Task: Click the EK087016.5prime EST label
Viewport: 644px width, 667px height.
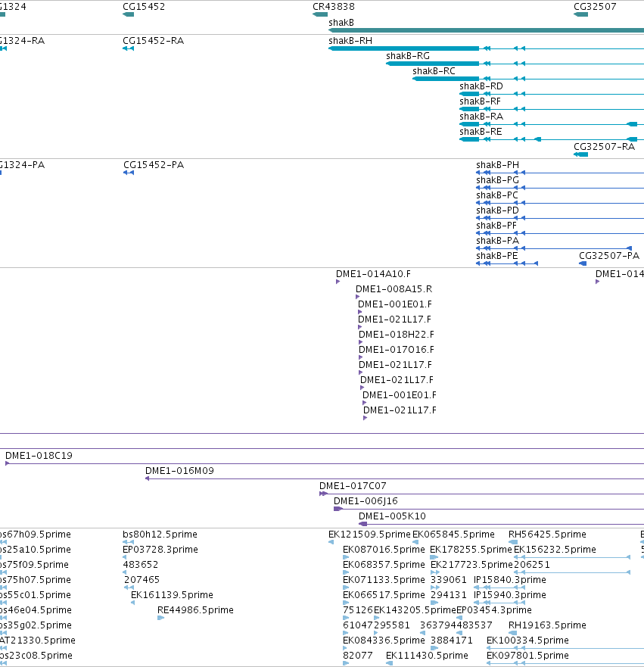Action: (384, 550)
